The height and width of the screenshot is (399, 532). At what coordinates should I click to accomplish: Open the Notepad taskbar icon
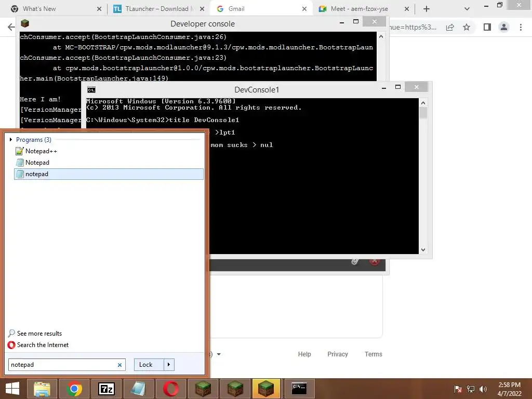pyautogui.click(x=138, y=389)
